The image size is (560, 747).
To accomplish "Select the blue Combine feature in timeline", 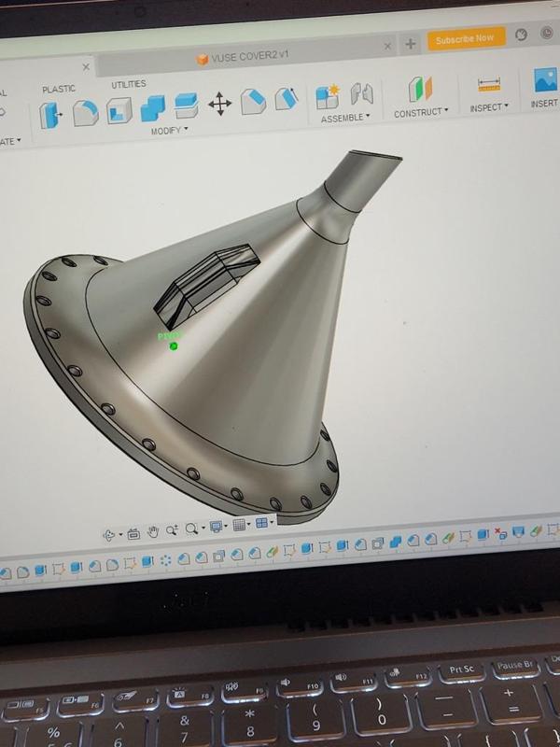I will coord(395,542).
